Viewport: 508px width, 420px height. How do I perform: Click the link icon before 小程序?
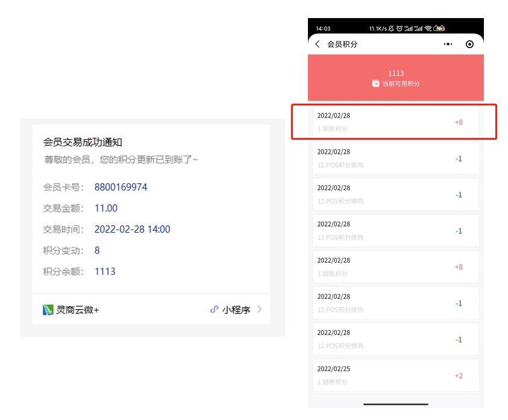(x=214, y=310)
